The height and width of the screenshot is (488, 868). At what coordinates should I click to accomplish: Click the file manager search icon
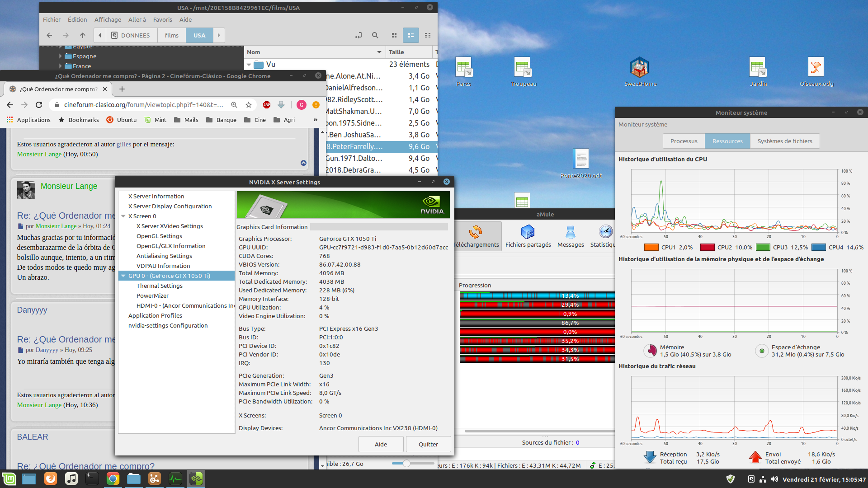pos(375,35)
